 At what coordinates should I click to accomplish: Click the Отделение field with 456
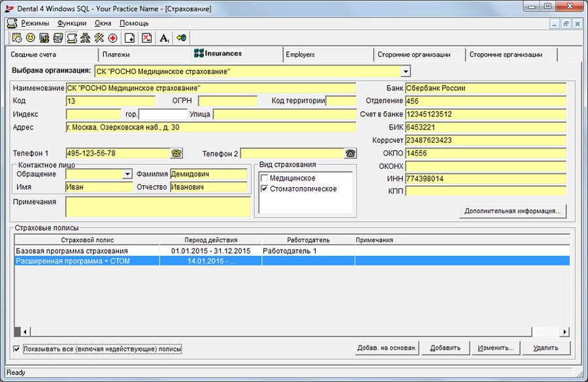pyautogui.click(x=485, y=101)
